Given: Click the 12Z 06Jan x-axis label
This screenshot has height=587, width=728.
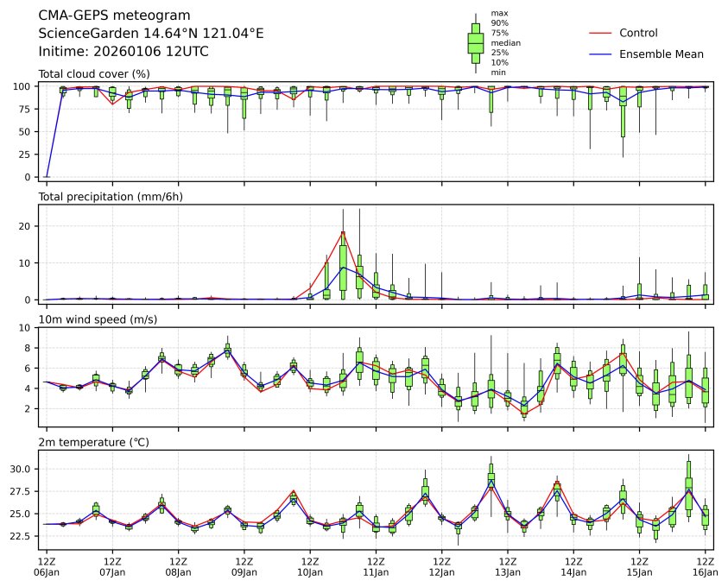Looking at the screenshot, I should pos(47,567).
